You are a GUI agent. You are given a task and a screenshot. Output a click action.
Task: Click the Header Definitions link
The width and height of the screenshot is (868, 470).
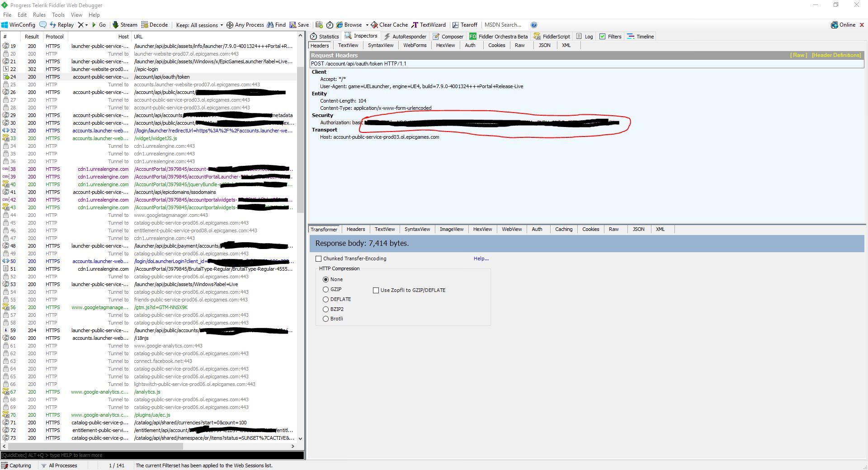pos(836,55)
